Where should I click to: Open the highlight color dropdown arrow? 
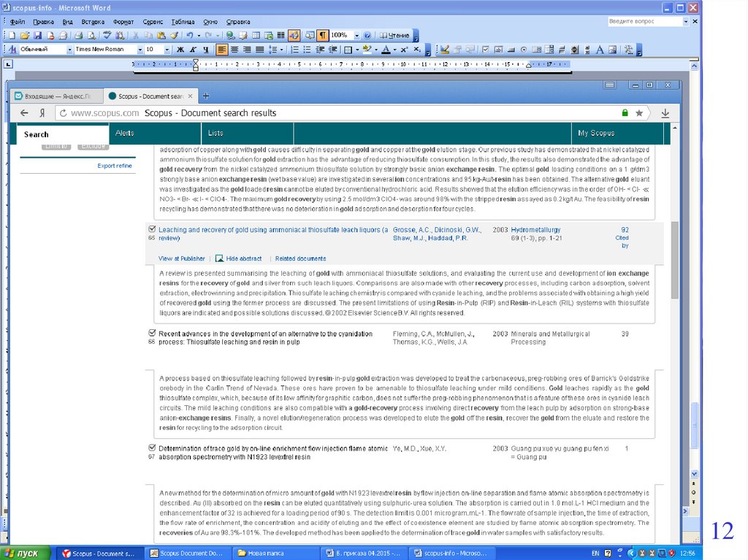click(x=376, y=49)
